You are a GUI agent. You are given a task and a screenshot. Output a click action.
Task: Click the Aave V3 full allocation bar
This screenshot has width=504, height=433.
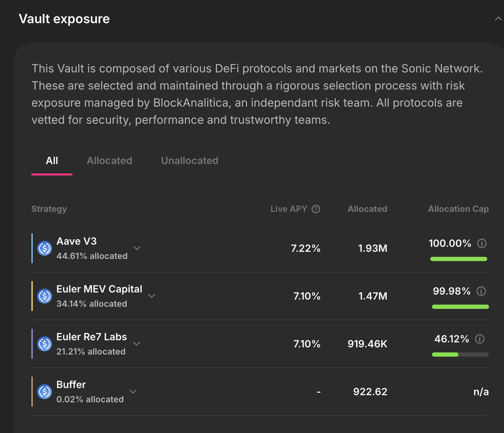458,259
